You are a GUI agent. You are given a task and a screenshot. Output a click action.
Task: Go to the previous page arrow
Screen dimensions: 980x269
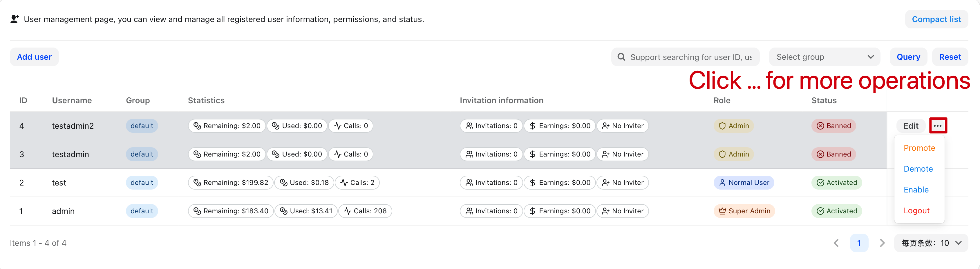pyautogui.click(x=836, y=243)
